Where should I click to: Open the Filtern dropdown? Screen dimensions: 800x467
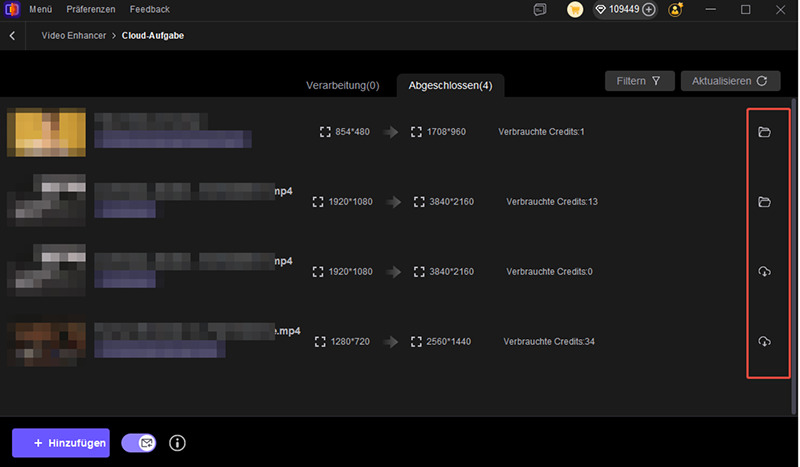pos(639,81)
